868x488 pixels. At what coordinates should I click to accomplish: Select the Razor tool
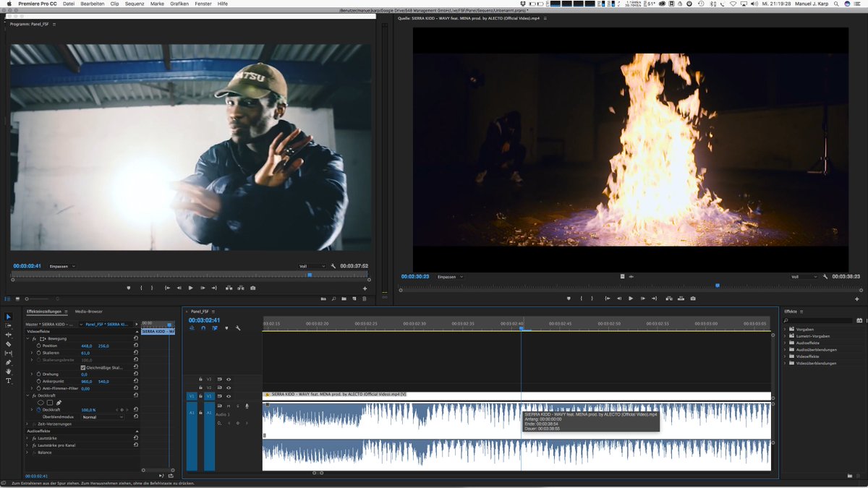9,344
